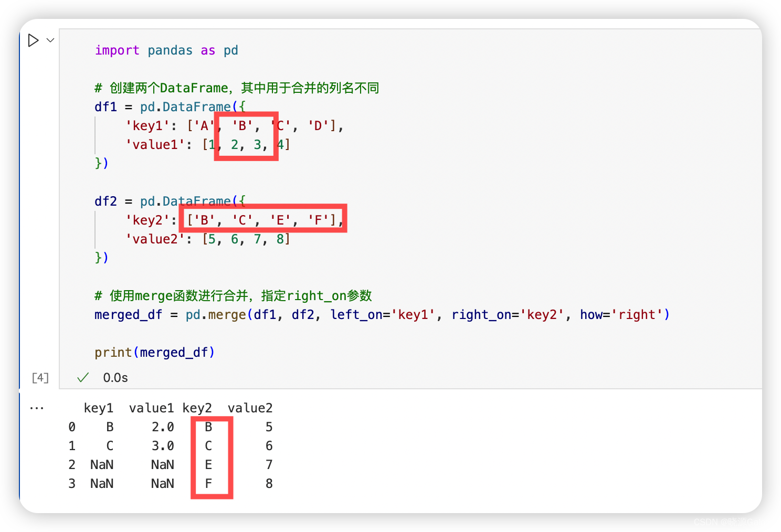The width and height of the screenshot is (781, 532).
Task: Click the key1 output column header
Action: click(x=99, y=408)
